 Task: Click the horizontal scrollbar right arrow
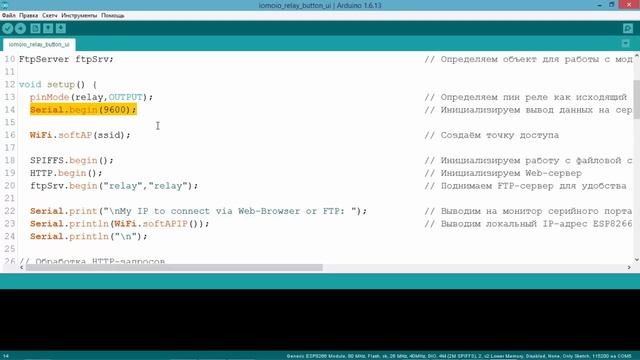coord(629,267)
